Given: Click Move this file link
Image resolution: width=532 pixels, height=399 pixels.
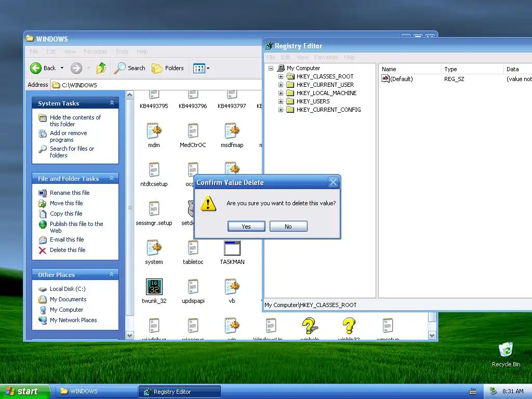Looking at the screenshot, I should tap(66, 203).
